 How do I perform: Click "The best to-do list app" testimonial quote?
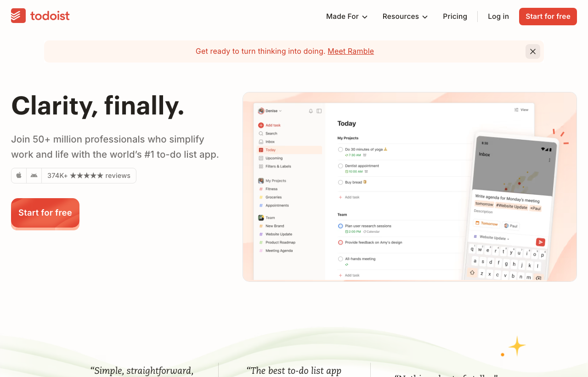click(x=294, y=371)
